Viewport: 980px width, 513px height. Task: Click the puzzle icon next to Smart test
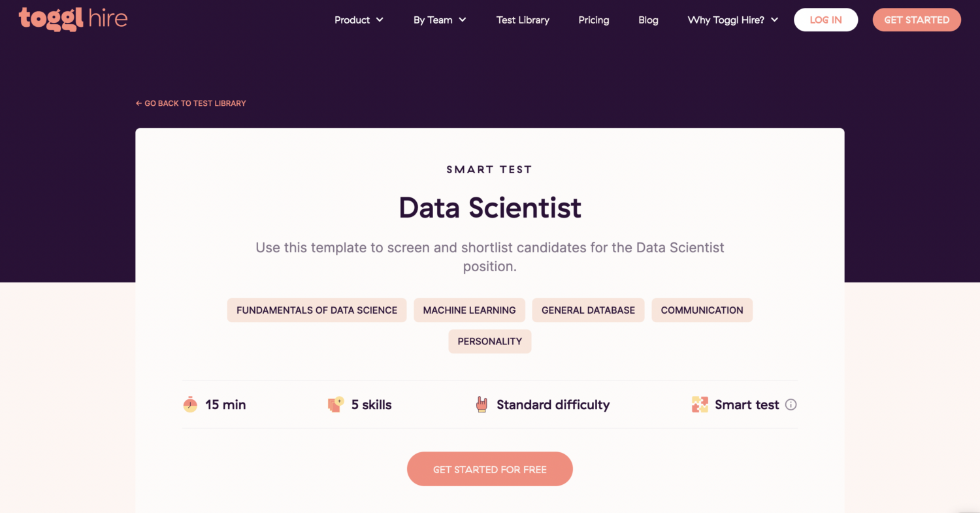point(699,404)
